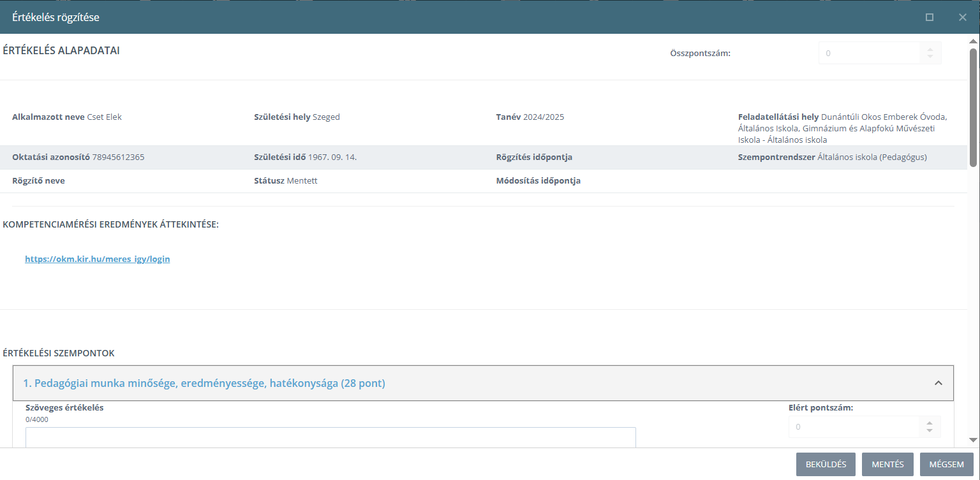This screenshot has height=480, width=980.
Task: Click the scrollbar down arrow
Action: coord(974,440)
